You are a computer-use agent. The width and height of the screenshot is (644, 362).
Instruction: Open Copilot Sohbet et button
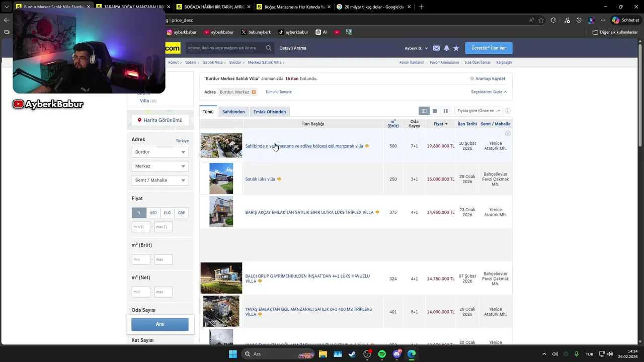tap(625, 20)
